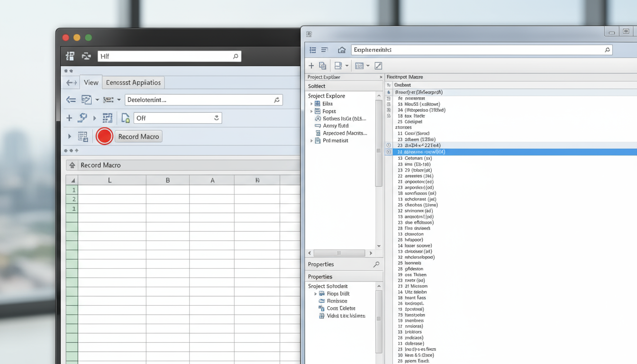Open the Cenossst Appiiatios tab

pos(133,82)
